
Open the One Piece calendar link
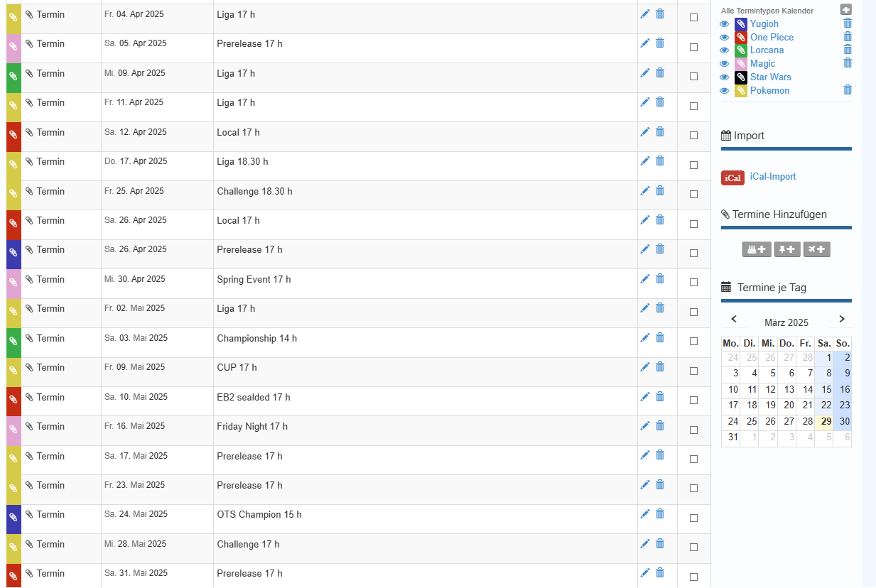pos(772,37)
